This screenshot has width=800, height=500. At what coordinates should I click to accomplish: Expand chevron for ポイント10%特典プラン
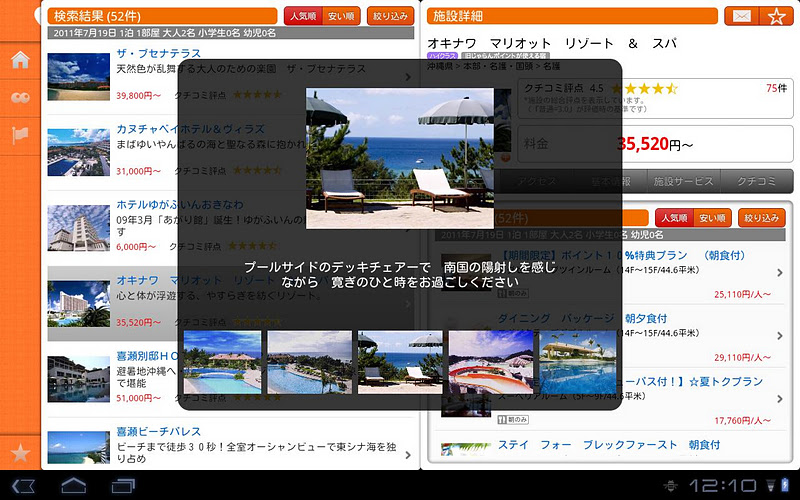pyautogui.click(x=780, y=273)
